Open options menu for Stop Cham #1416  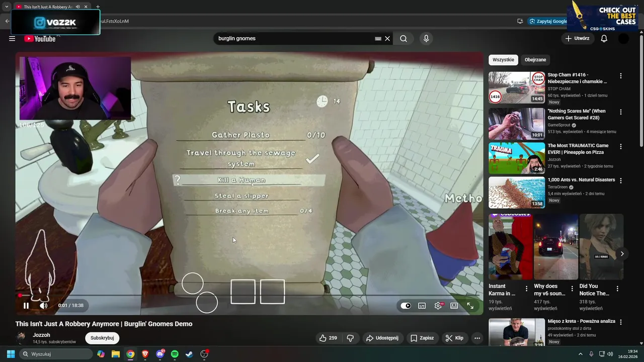(x=620, y=76)
